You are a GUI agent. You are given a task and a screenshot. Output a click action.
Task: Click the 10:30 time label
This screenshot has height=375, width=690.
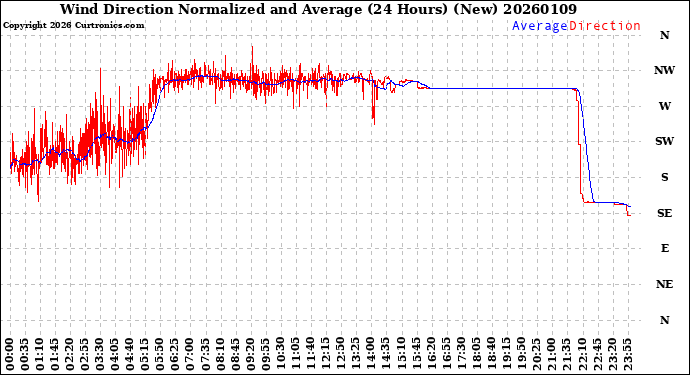tap(280, 355)
